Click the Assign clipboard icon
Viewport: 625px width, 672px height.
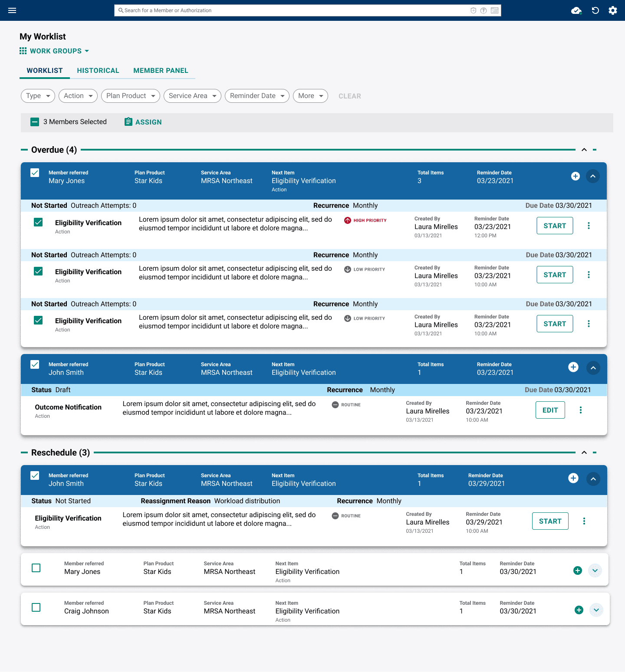pyautogui.click(x=128, y=122)
